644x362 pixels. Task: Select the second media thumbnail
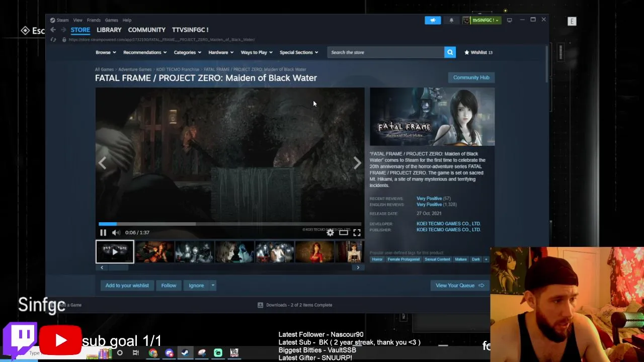(x=154, y=252)
